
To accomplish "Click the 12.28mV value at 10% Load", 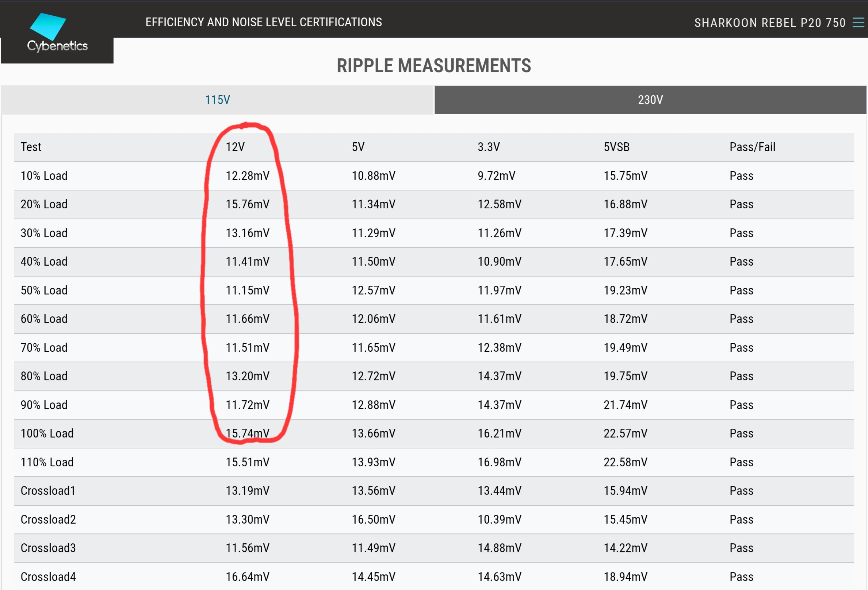I will pyautogui.click(x=247, y=176).
